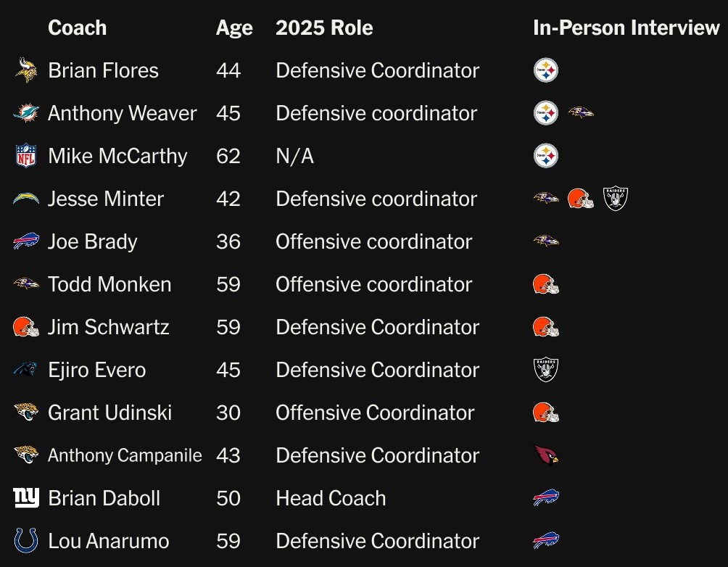Image resolution: width=728 pixels, height=567 pixels.
Task: Click the Browns helmet in Grant Udinski's row
Action: [x=546, y=413]
